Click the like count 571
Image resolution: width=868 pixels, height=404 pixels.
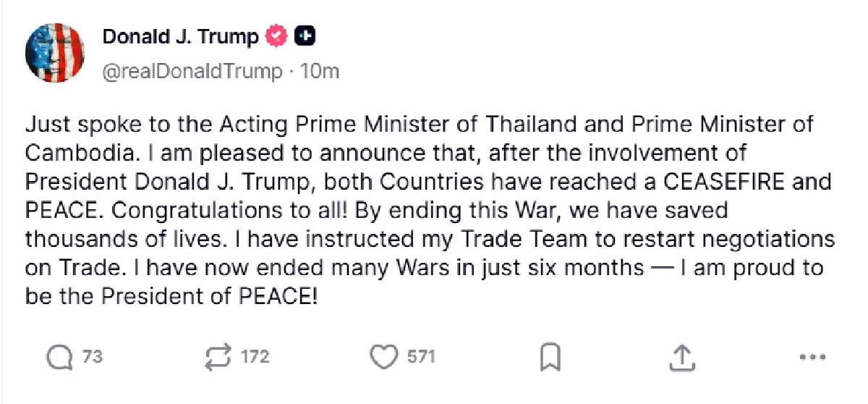[x=420, y=357]
